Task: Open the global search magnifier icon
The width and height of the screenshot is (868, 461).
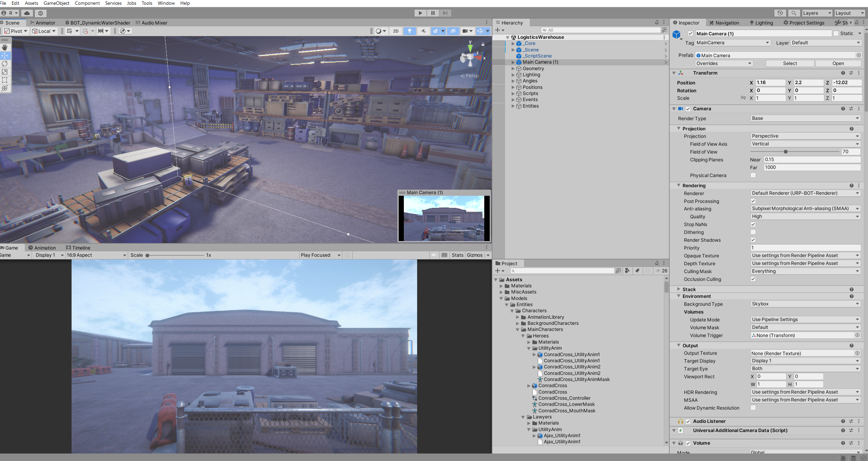Action: [794, 13]
